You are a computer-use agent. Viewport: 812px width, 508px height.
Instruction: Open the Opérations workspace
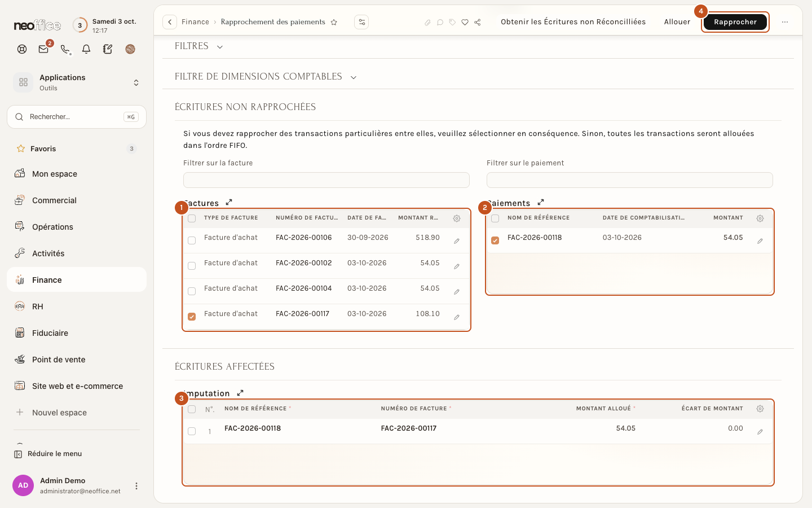coord(77,227)
